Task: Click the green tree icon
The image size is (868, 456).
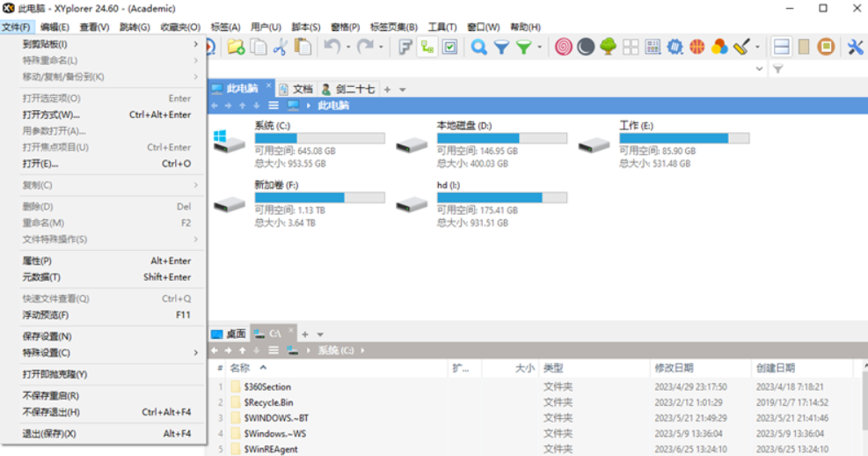Action: [609, 47]
